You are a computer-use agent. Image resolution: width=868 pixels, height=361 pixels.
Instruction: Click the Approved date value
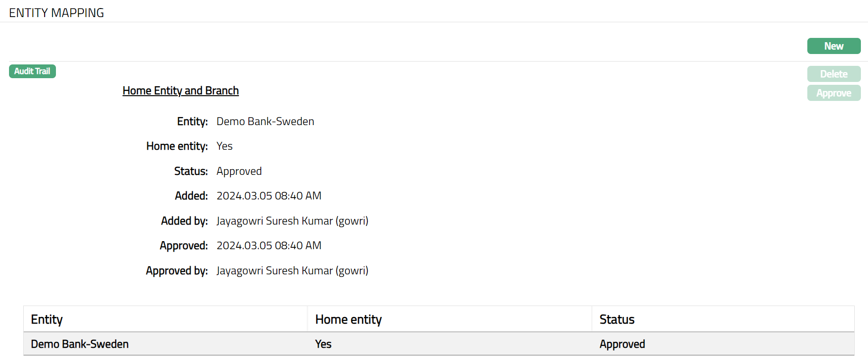point(269,245)
